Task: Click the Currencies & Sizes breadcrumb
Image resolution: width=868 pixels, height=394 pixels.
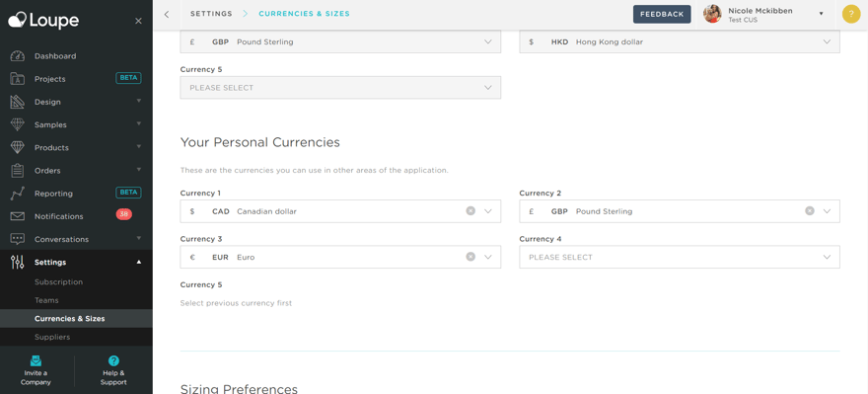Action: [x=305, y=14]
